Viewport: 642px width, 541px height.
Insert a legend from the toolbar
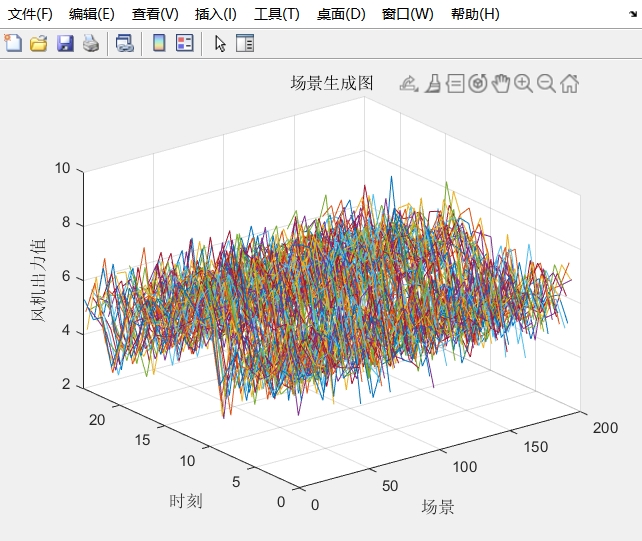pos(185,43)
